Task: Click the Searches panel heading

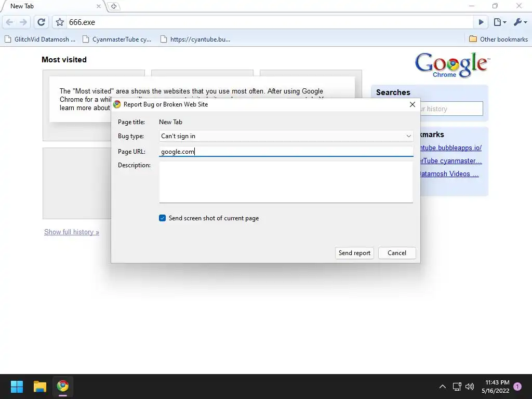Action: coord(393,92)
